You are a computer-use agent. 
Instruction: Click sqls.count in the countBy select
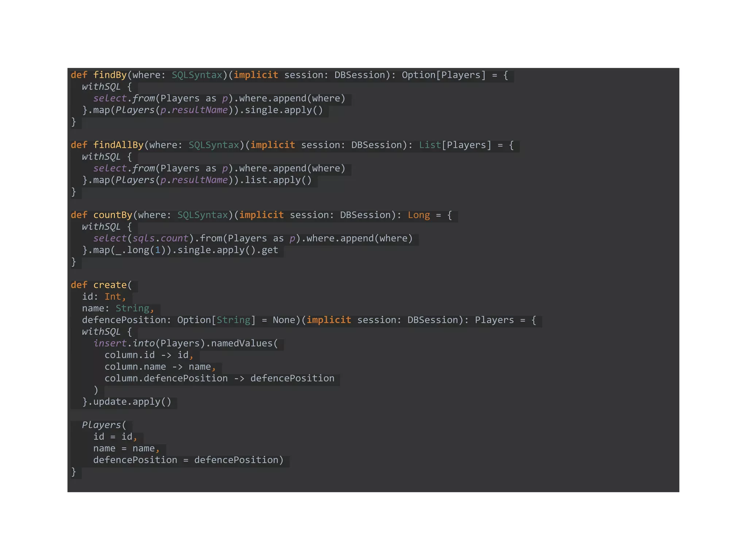(160, 238)
